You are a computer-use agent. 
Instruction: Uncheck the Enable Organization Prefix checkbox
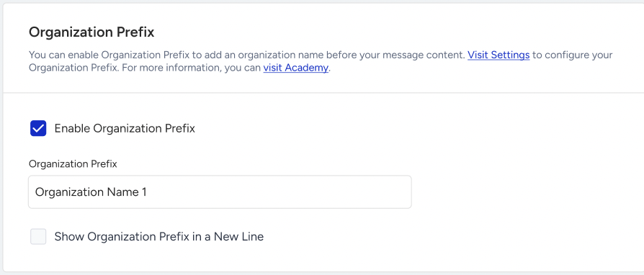point(38,128)
